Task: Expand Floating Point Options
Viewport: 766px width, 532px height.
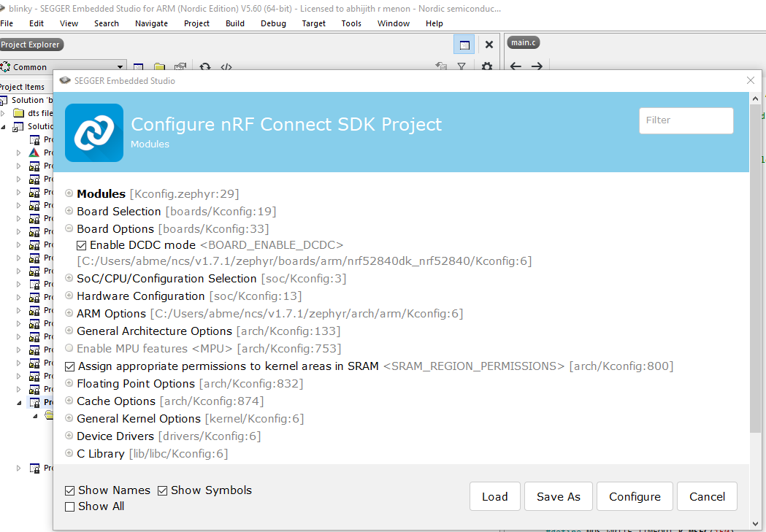Action: click(x=69, y=383)
